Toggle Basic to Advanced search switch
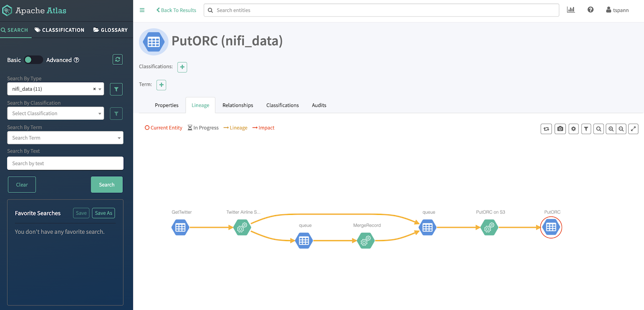Image resolution: width=644 pixels, height=310 pixels. point(33,60)
